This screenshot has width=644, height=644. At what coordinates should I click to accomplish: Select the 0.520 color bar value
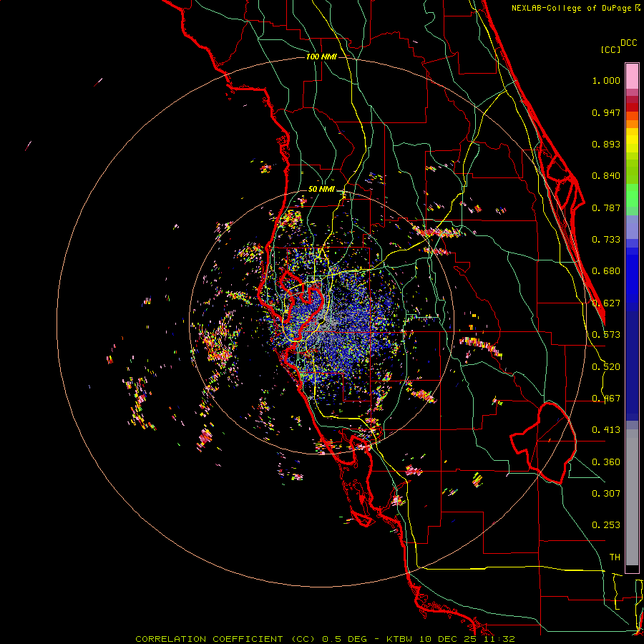[x=606, y=367]
